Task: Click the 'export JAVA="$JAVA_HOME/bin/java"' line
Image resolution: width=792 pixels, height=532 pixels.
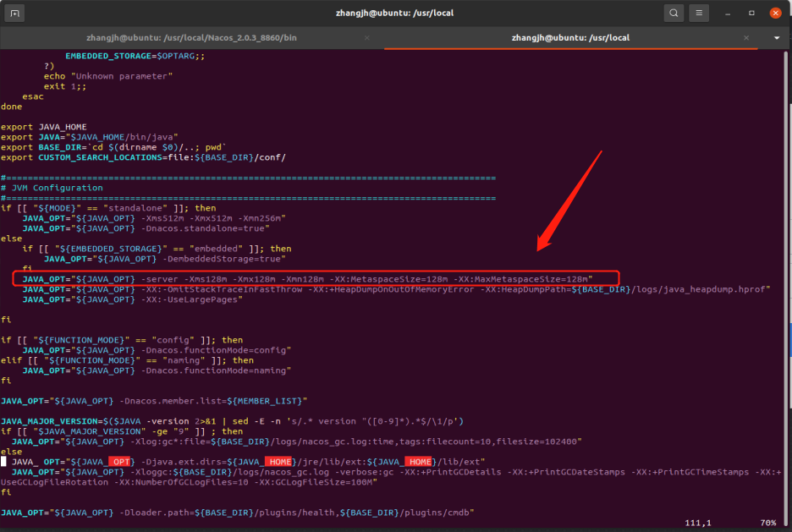Action: pos(90,137)
